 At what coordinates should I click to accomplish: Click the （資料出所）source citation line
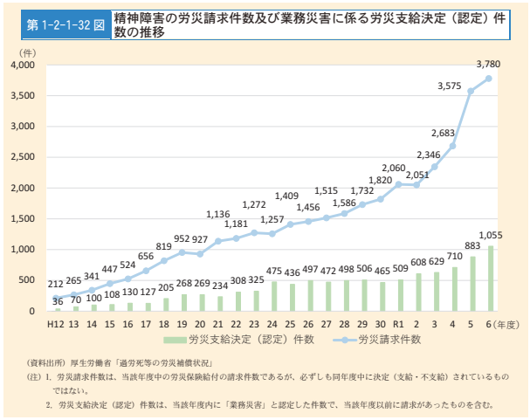[120, 361]
